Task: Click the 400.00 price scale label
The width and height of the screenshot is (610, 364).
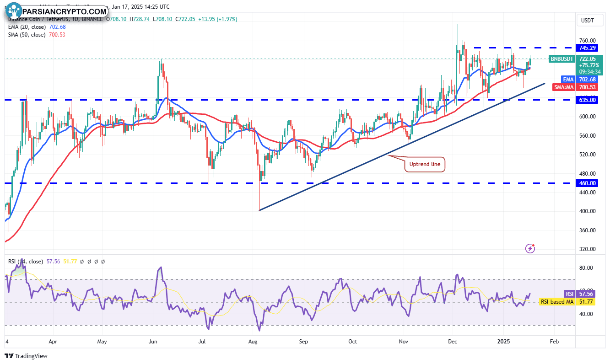Action: [x=587, y=211]
